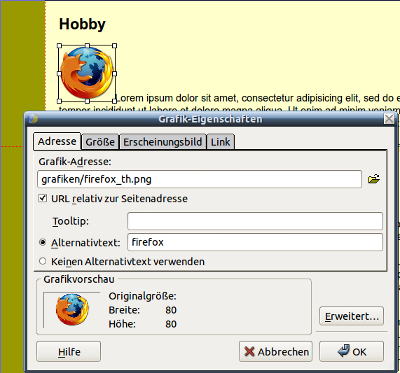The width and height of the screenshot is (400, 373).
Task: Open the Link tab
Action: click(x=220, y=142)
